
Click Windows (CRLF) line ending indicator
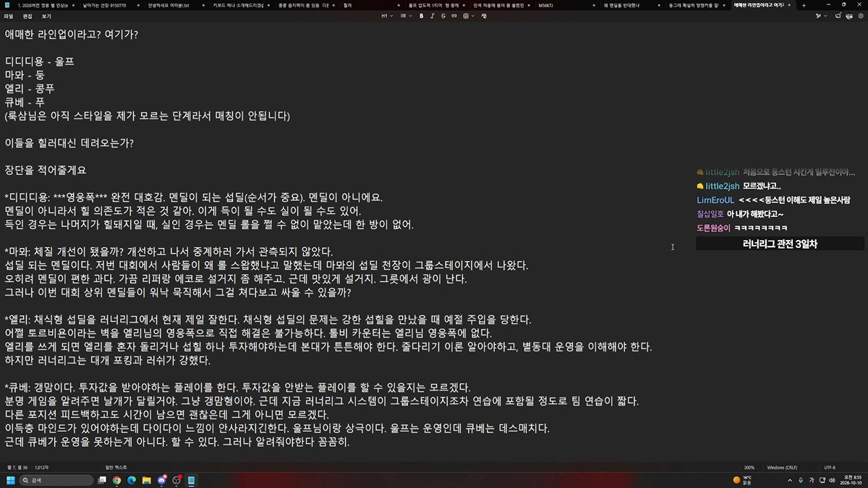[x=783, y=468]
